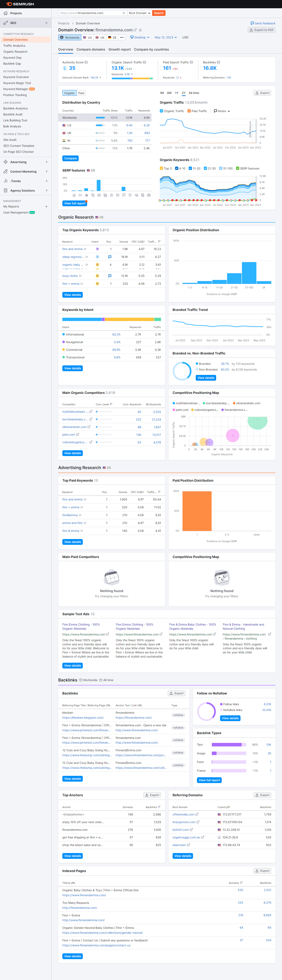
Task: Click the pink bubble in Competitive Positioning Map
Action: 232,435
